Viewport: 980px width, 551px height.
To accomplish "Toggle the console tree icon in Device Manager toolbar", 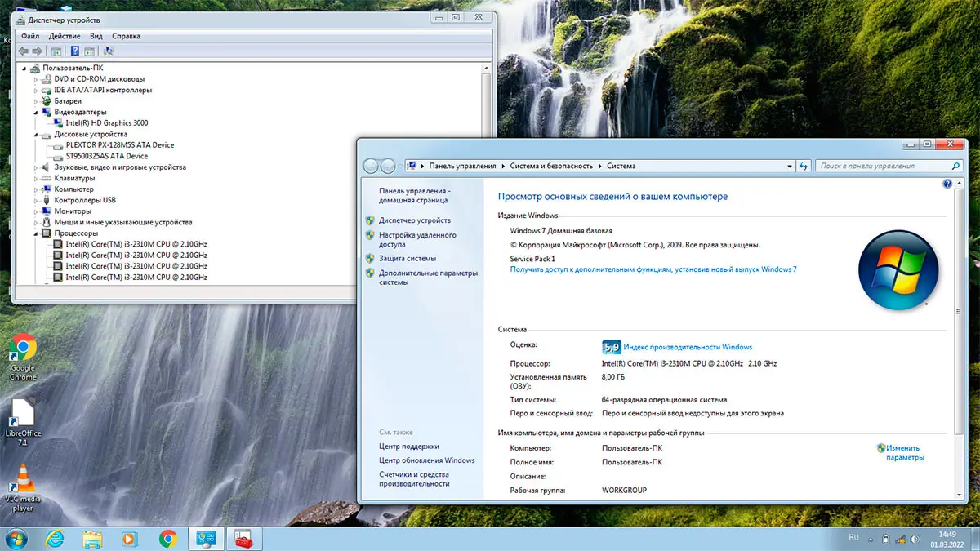I will (x=56, y=51).
